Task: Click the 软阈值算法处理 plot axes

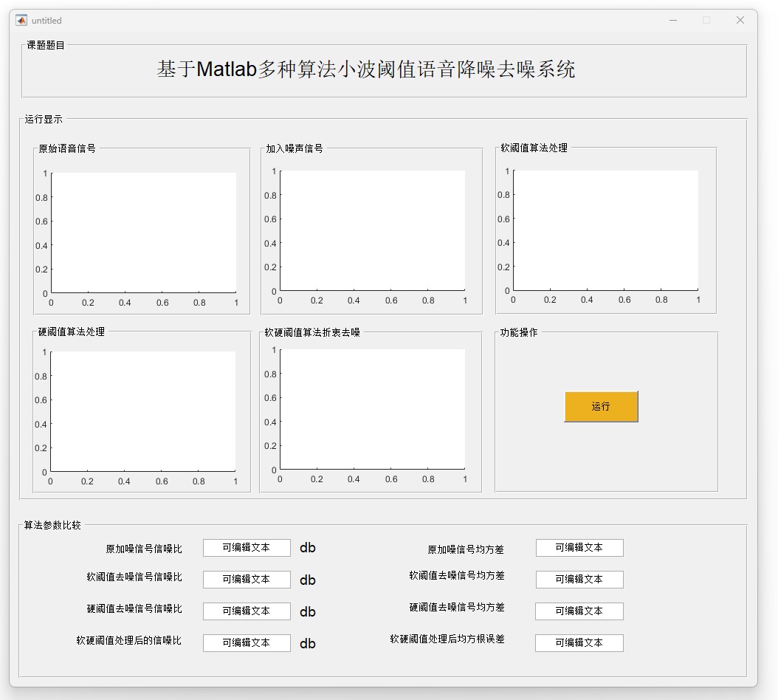Action: click(606, 230)
